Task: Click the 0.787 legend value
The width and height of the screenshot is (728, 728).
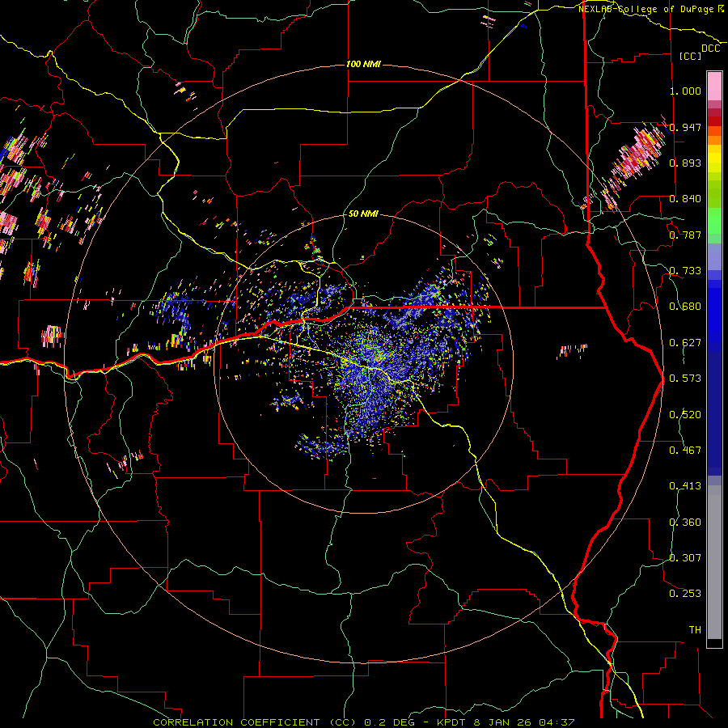Action: 685,235
